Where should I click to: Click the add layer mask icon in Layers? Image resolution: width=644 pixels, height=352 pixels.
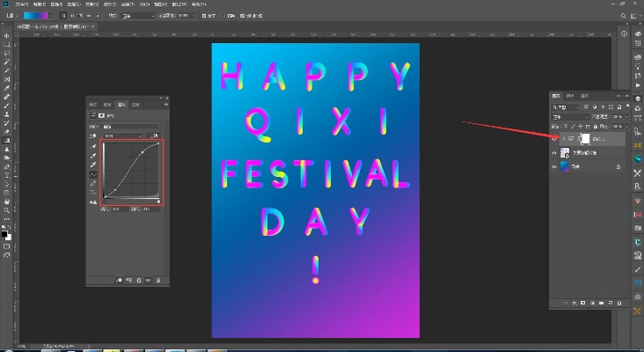point(583,303)
